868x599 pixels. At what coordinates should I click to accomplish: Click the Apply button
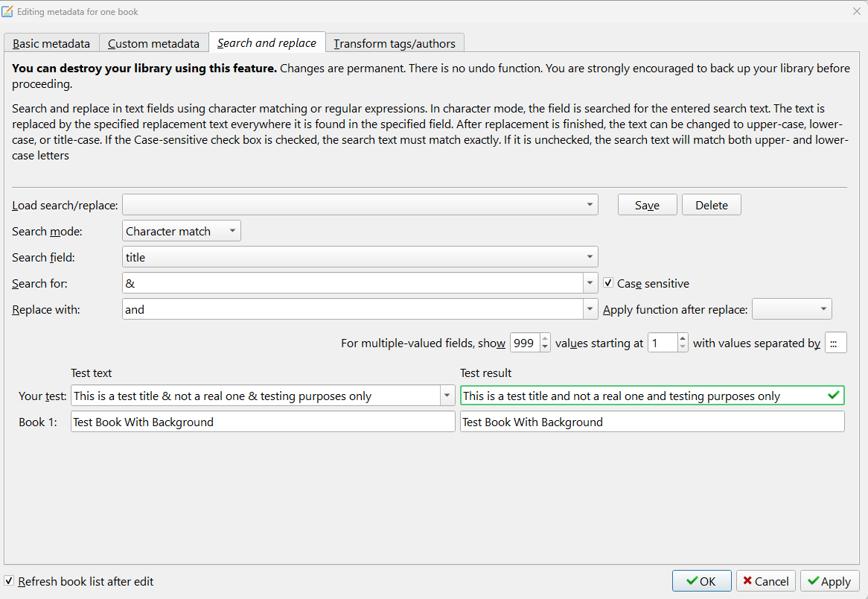[x=829, y=581]
